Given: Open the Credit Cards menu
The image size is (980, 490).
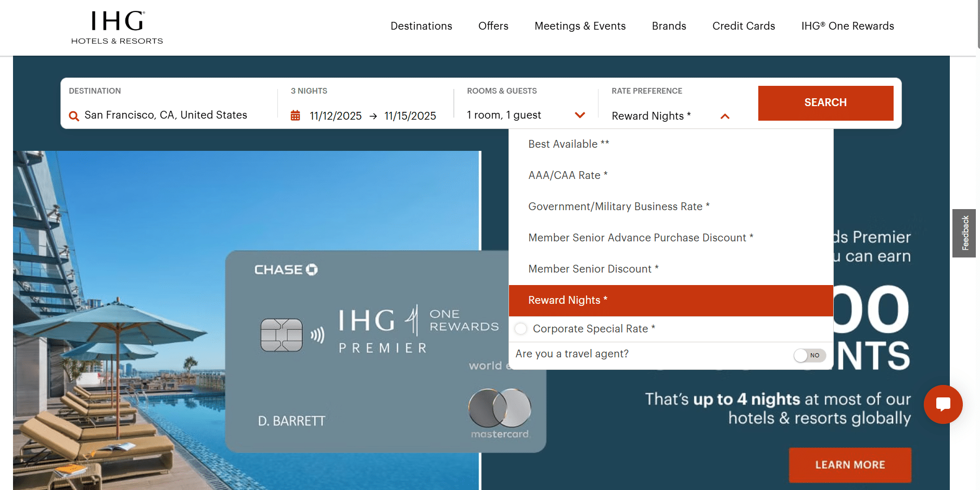Looking at the screenshot, I should pyautogui.click(x=744, y=26).
